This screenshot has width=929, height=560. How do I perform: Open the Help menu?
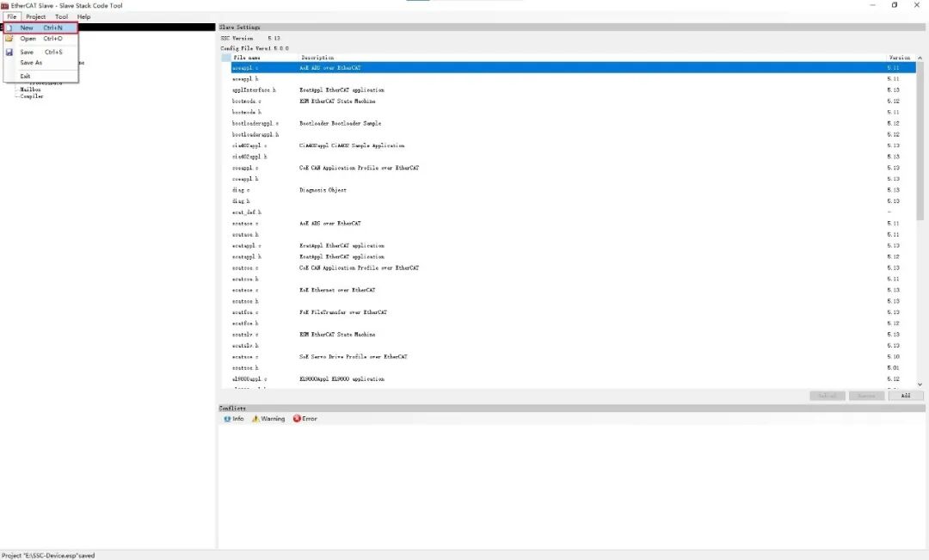[84, 16]
